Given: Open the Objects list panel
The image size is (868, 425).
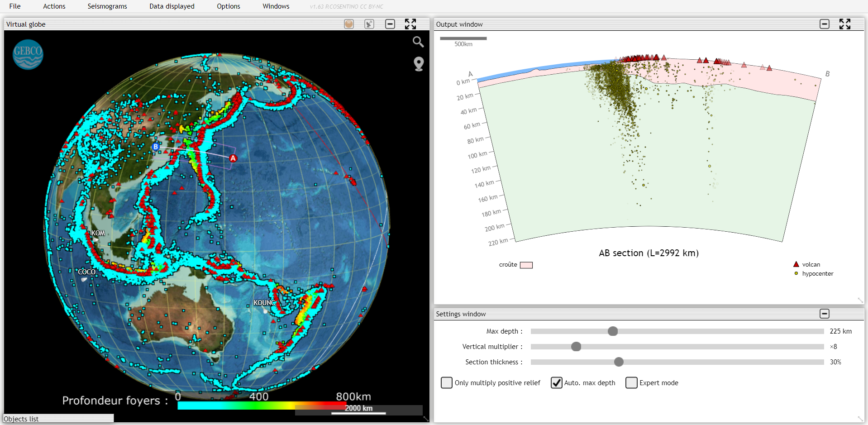Looking at the screenshot, I should [x=58, y=419].
